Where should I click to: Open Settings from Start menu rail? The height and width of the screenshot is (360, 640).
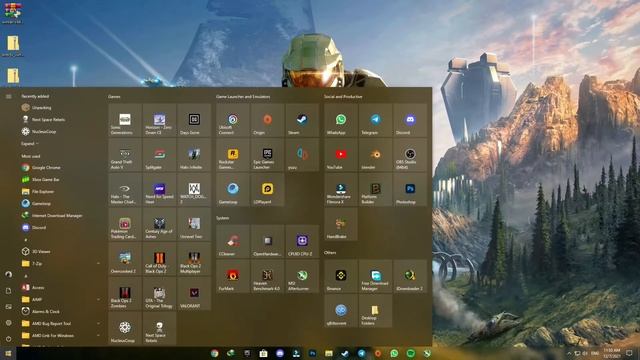point(9,323)
